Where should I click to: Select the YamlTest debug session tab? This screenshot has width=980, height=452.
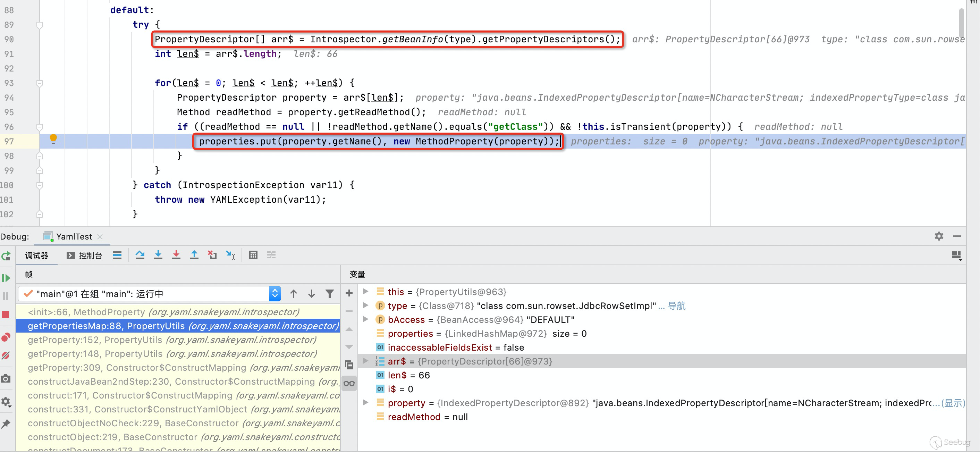[74, 237]
